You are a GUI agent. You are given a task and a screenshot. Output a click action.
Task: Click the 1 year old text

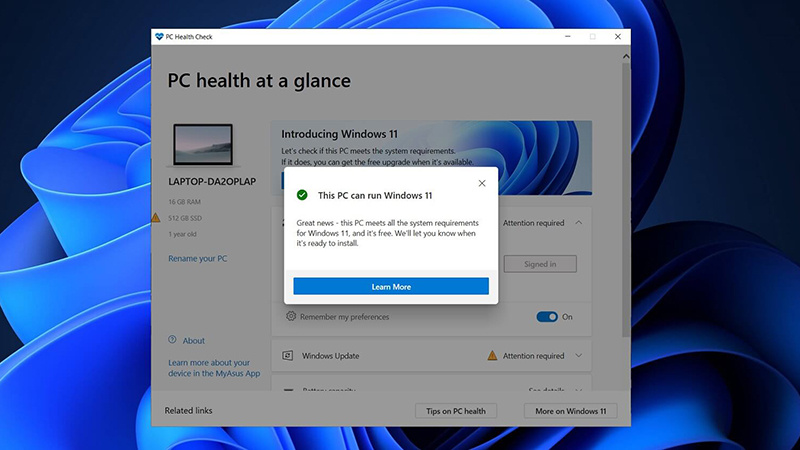point(182,234)
